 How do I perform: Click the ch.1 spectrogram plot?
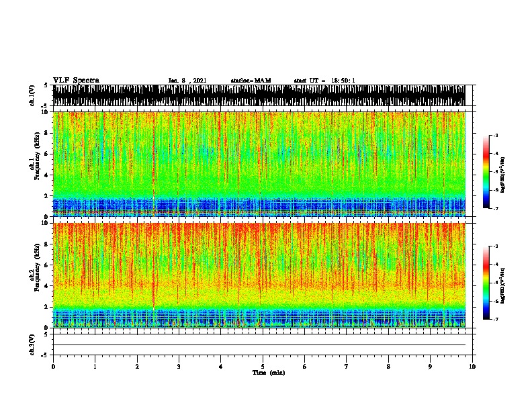point(259,164)
